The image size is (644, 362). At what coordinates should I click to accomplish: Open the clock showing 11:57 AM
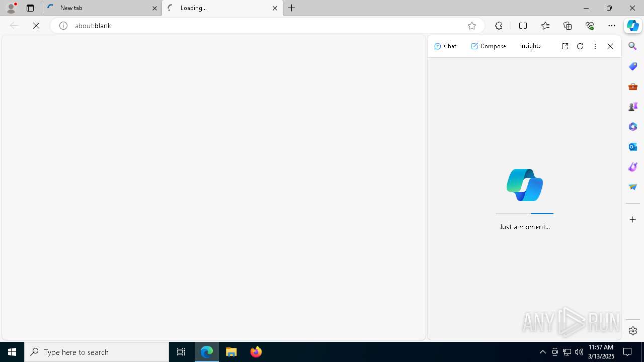pos(601,352)
